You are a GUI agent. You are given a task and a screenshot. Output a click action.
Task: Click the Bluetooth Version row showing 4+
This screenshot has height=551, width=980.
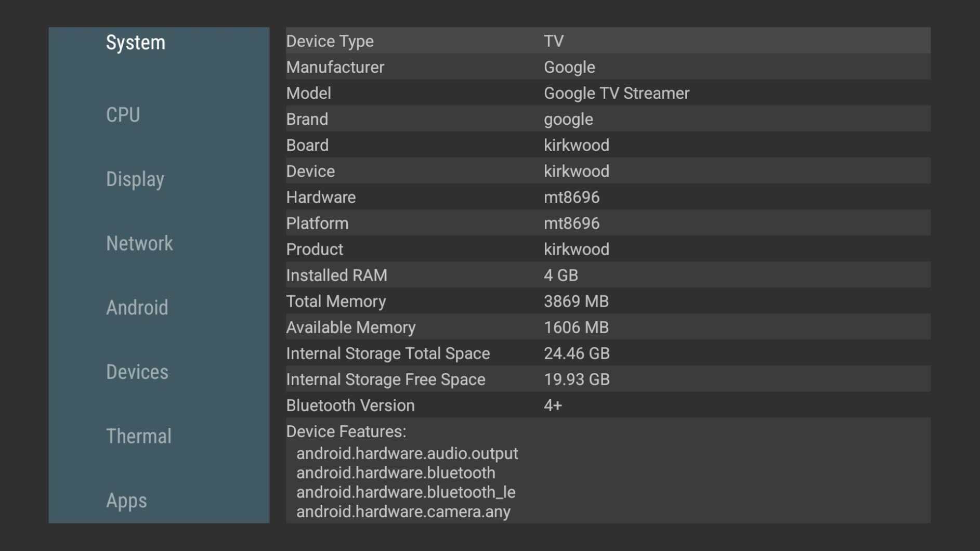coord(572,405)
